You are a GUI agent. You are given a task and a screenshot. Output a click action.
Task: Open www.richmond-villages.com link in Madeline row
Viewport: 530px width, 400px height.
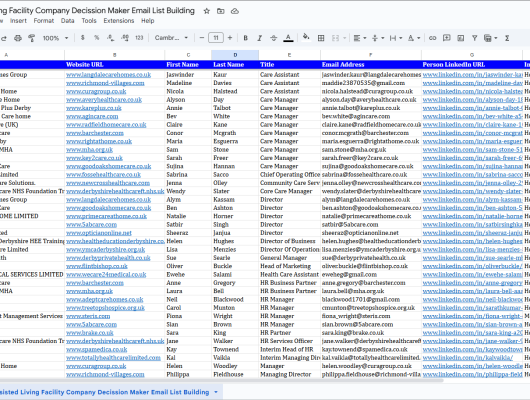click(x=105, y=83)
